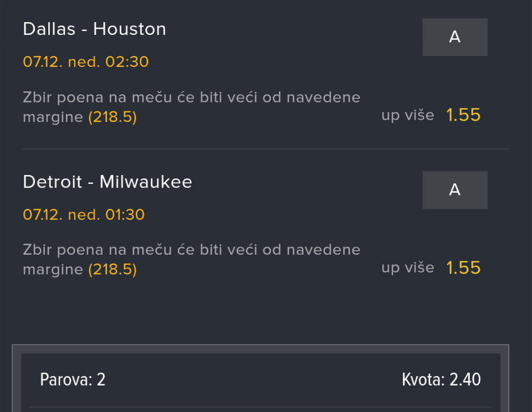The image size is (532, 412).
Task: Select the Milwaukee team name
Action: pyautogui.click(x=146, y=182)
